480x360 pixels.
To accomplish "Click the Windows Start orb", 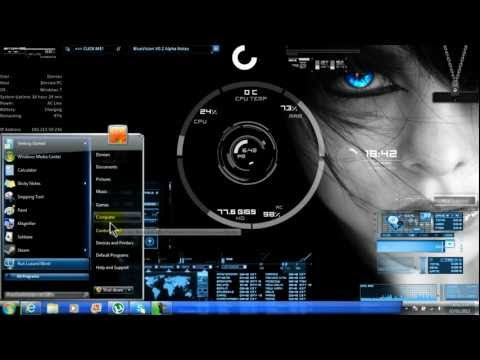I will point(9,308).
